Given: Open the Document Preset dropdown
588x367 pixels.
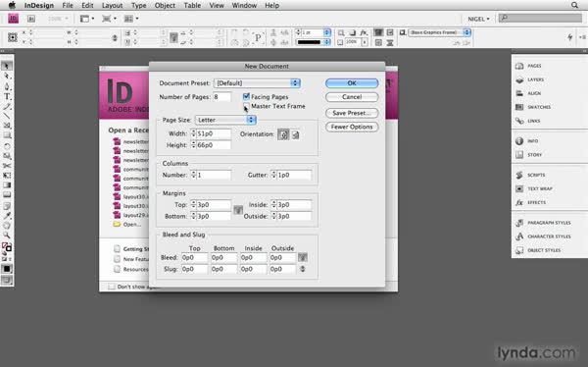Looking at the screenshot, I should (257, 83).
